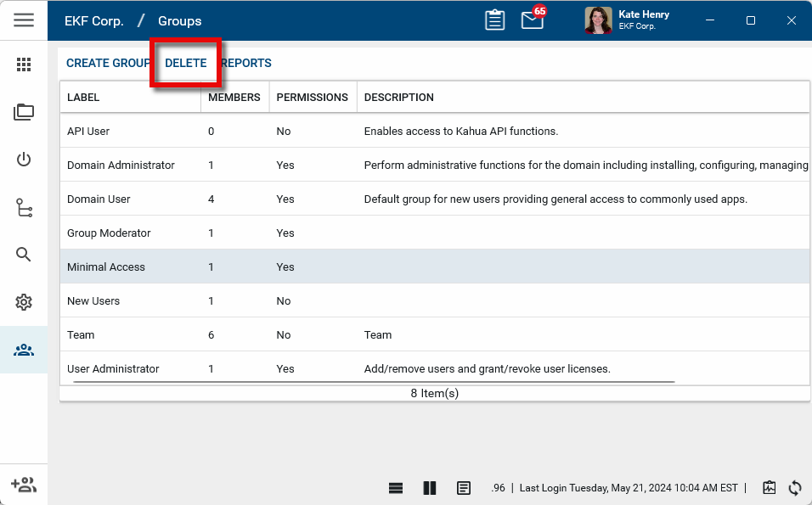Open the settings gear in sidebar
The height and width of the screenshot is (505, 812).
click(24, 302)
